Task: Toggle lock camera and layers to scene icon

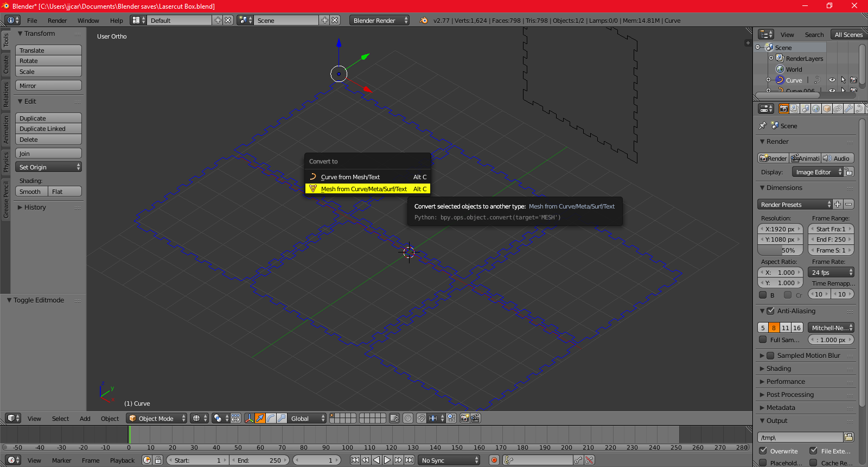Action: (x=394, y=418)
